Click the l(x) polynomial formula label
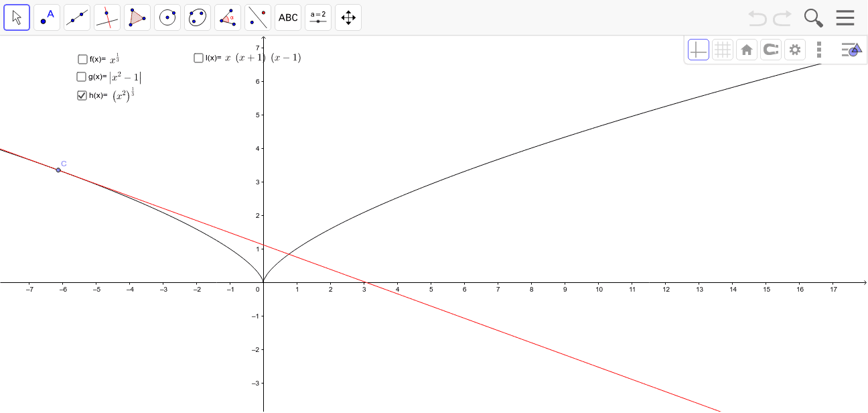 [x=253, y=58]
